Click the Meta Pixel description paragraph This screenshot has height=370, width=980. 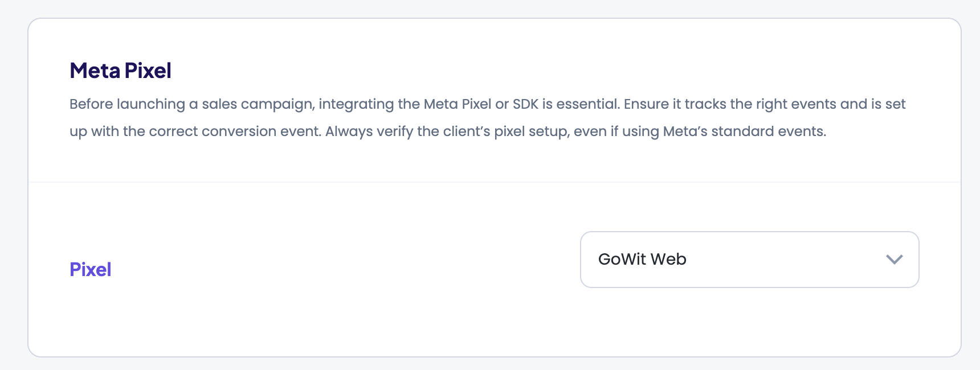point(487,118)
